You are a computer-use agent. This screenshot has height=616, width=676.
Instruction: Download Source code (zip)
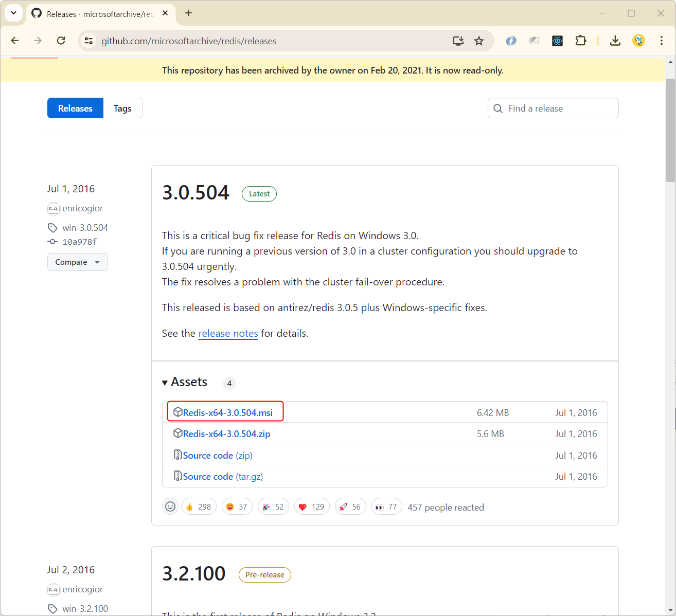coord(218,455)
